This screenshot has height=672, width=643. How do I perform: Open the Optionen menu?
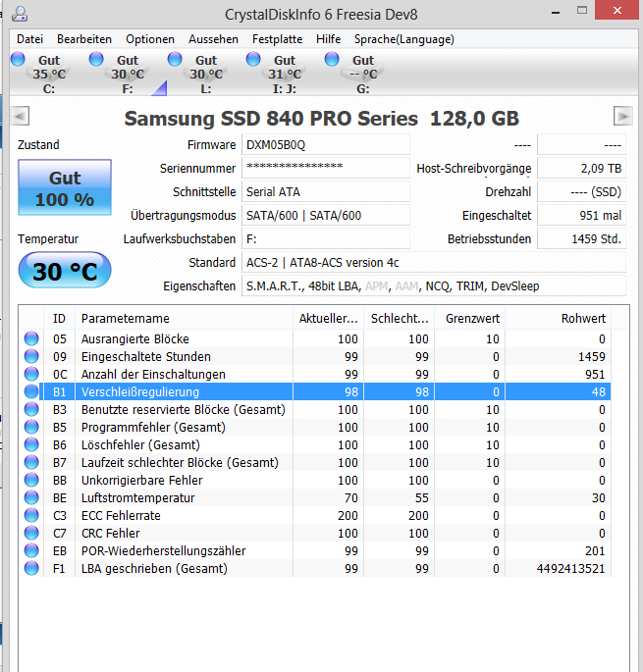[150, 39]
